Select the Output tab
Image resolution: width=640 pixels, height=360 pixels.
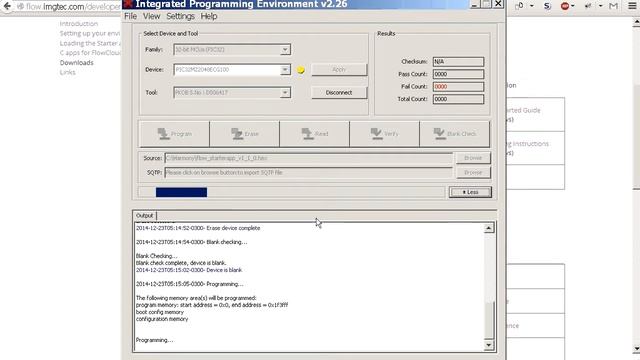[x=144, y=216]
